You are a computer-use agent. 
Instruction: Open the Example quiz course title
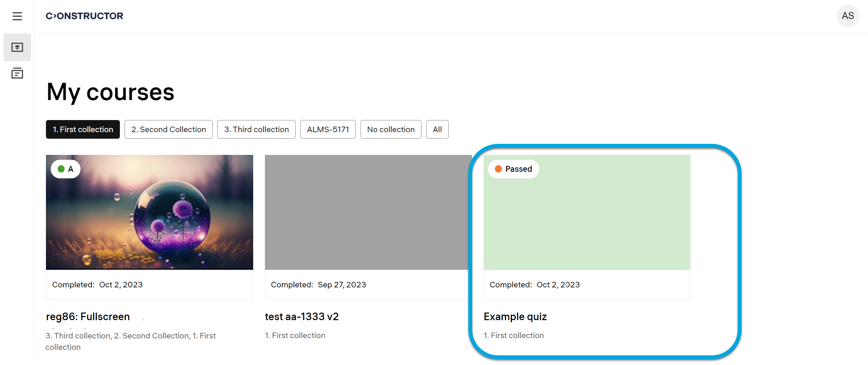[x=515, y=316]
